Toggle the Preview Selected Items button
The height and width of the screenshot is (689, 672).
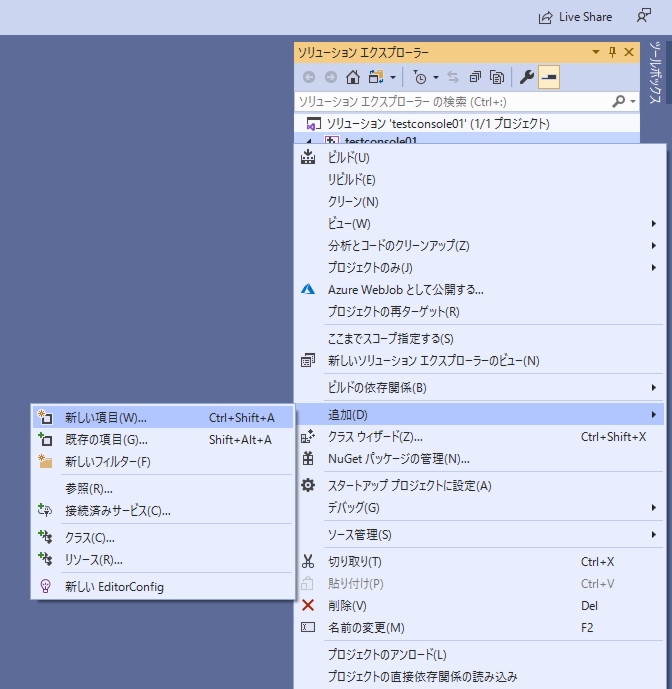(x=548, y=77)
